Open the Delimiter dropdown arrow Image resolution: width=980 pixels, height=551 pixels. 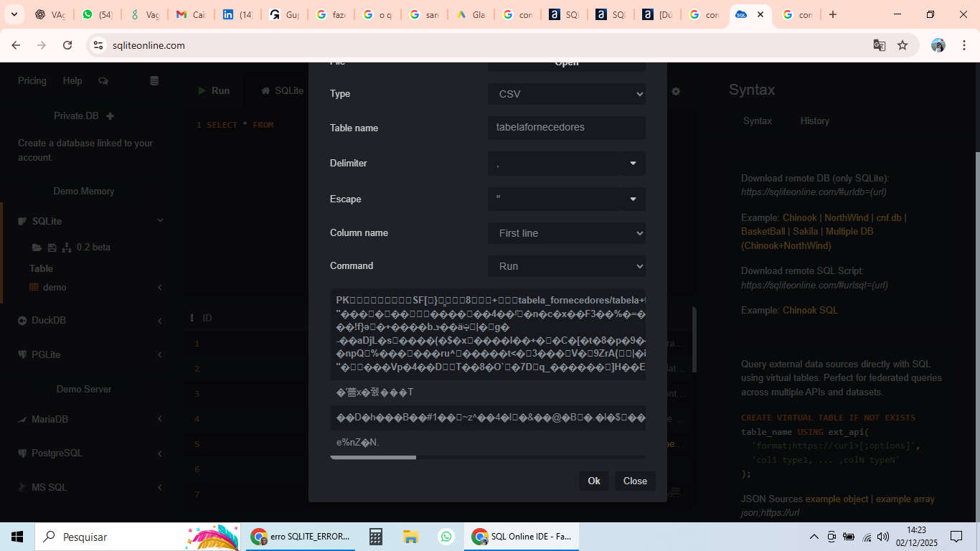click(633, 164)
